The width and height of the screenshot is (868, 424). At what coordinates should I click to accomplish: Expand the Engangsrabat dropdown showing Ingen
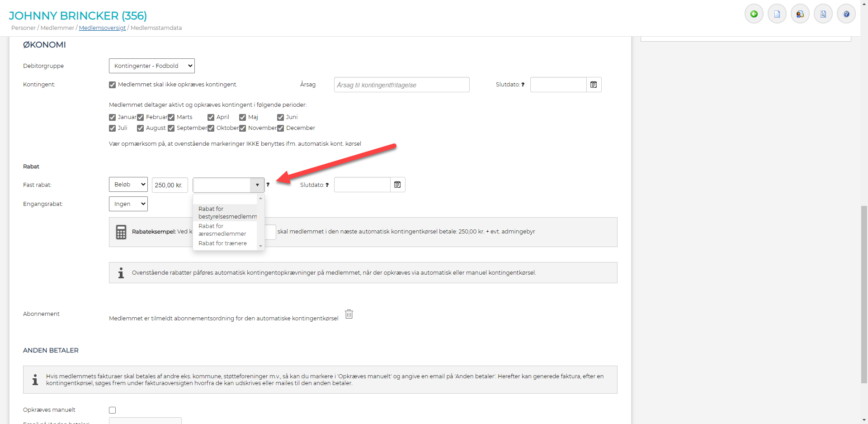coord(128,204)
